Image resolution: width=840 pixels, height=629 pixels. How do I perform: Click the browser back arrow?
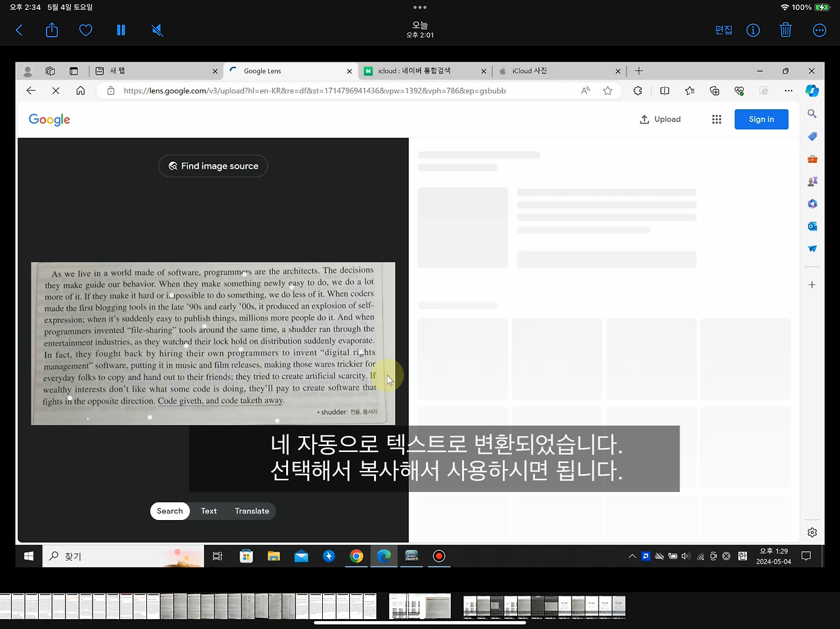[x=31, y=91]
